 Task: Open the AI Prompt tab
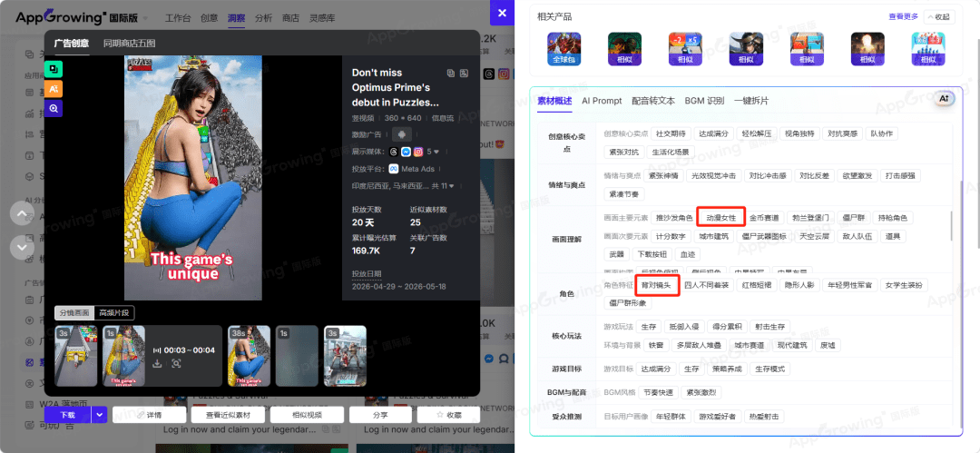602,101
